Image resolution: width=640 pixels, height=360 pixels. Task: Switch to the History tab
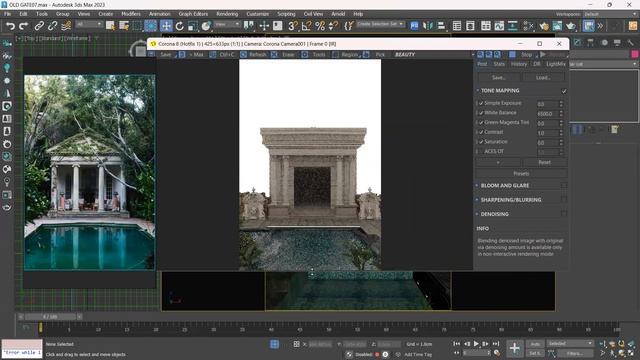tap(519, 64)
